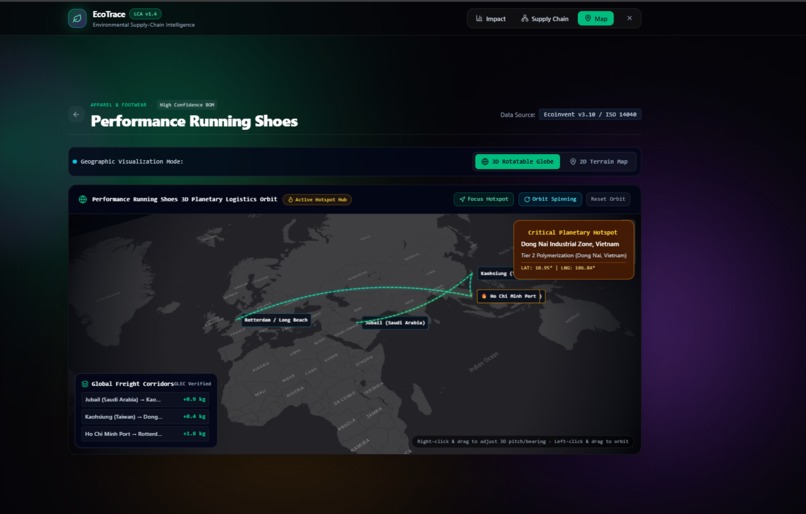The height and width of the screenshot is (514, 806).
Task: Click the network icon in Supply Chain tab
Action: click(524, 19)
